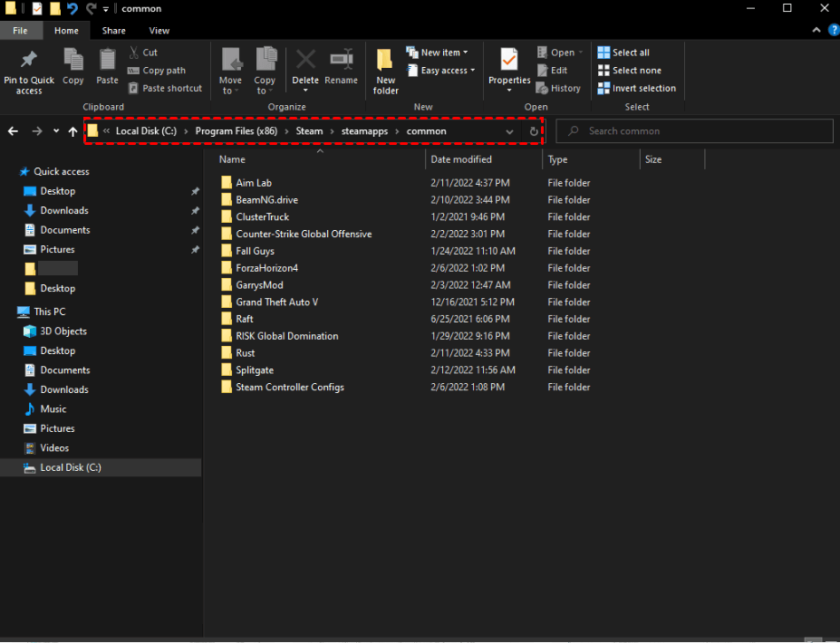Click the Rename icon in Organize group
This screenshot has height=643, width=840.
click(342, 62)
